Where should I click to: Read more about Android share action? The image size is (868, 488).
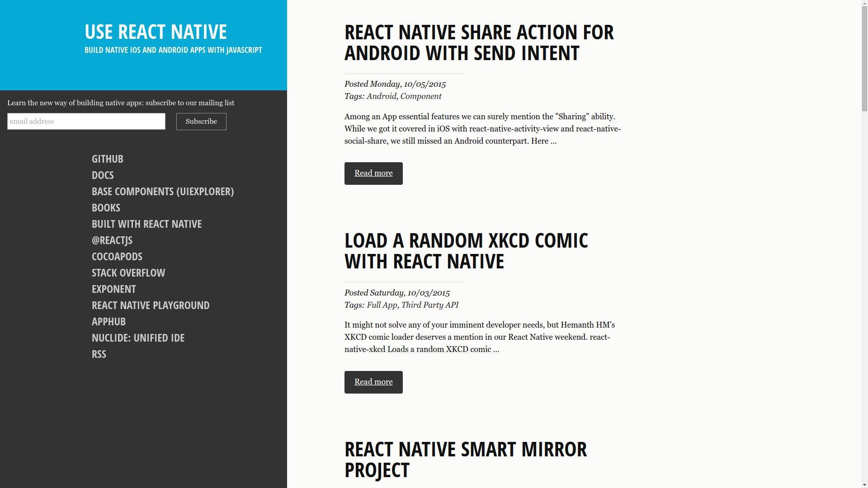pos(373,174)
